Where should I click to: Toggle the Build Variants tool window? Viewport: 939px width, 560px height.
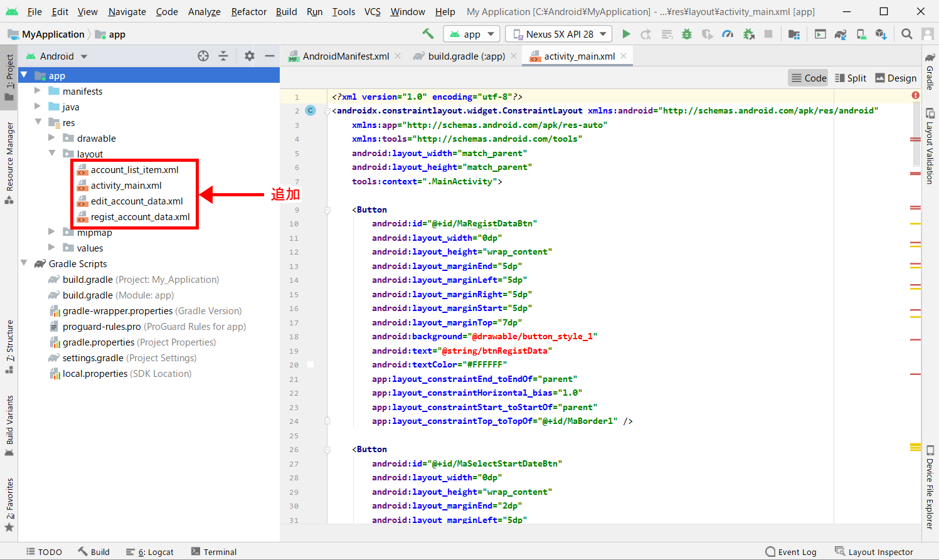[9, 425]
